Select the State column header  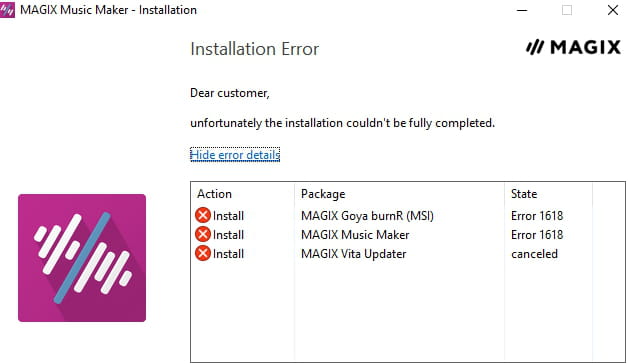[524, 194]
